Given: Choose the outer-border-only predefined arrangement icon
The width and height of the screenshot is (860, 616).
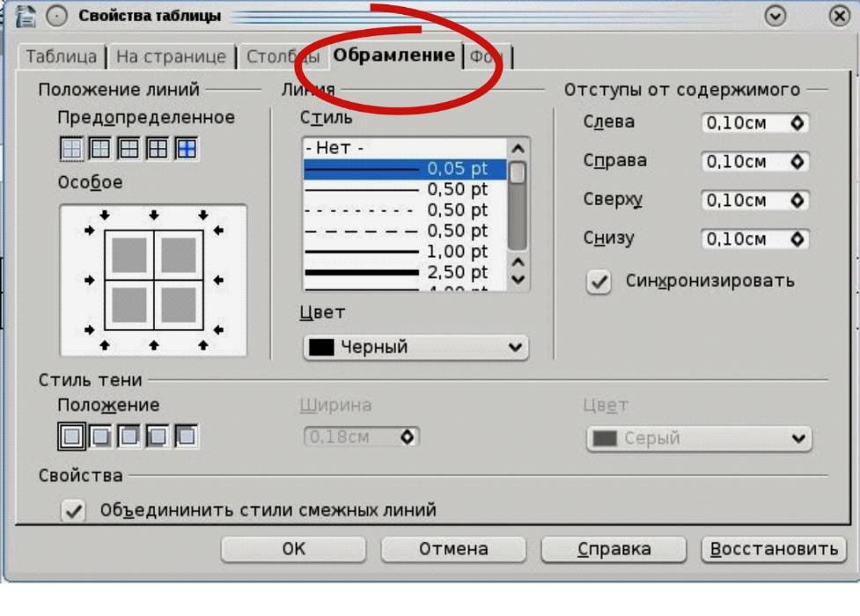Looking at the screenshot, I should (x=100, y=150).
